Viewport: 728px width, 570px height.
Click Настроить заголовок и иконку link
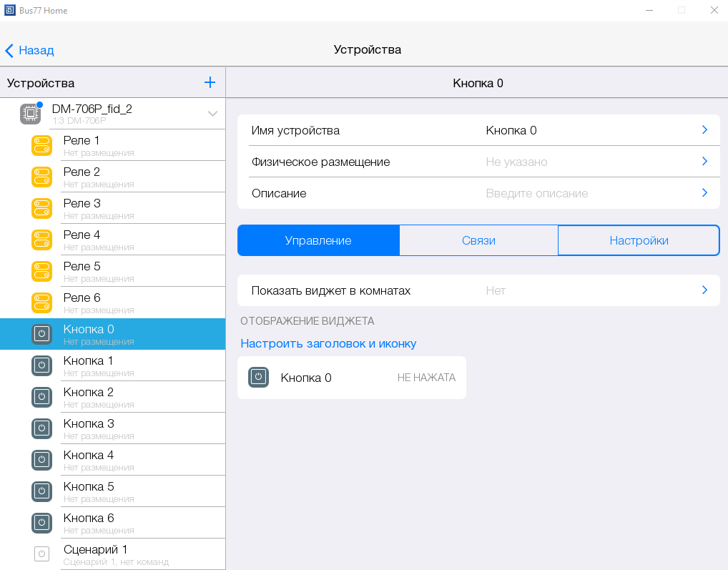tap(328, 343)
